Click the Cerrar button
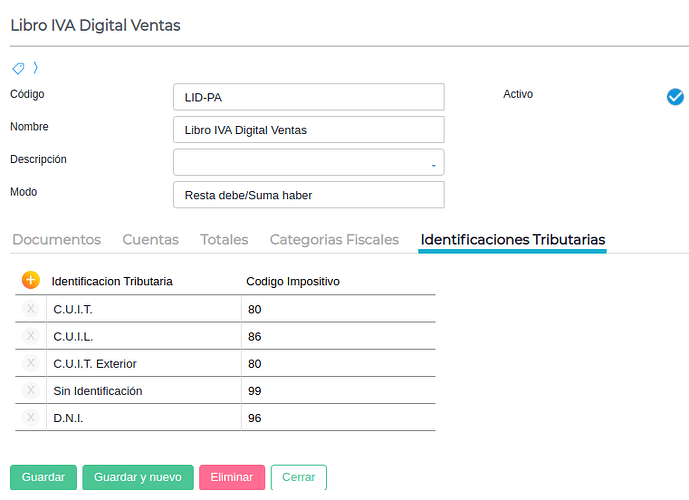689x500 pixels. pos(298,477)
